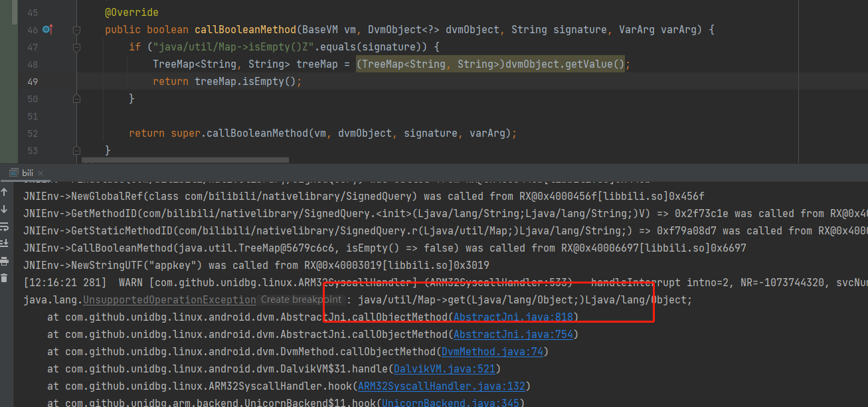Click the print console output icon
The image size is (868, 407).
tap(5, 261)
